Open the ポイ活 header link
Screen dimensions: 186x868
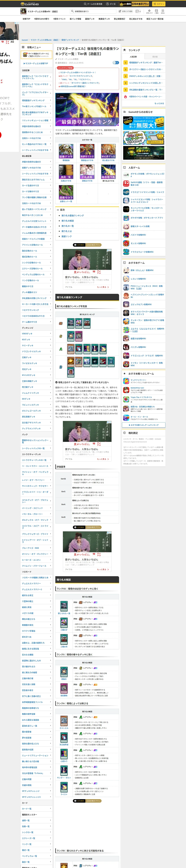point(111,4)
